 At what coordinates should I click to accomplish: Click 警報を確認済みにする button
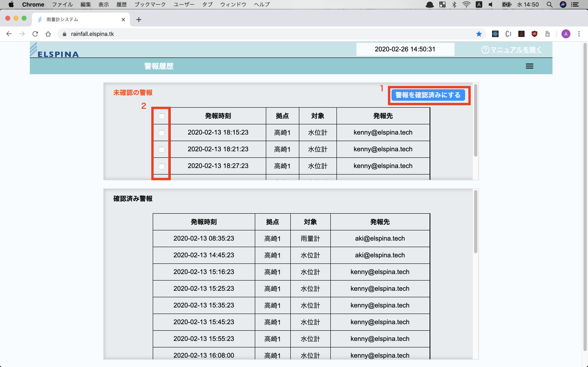pos(428,95)
